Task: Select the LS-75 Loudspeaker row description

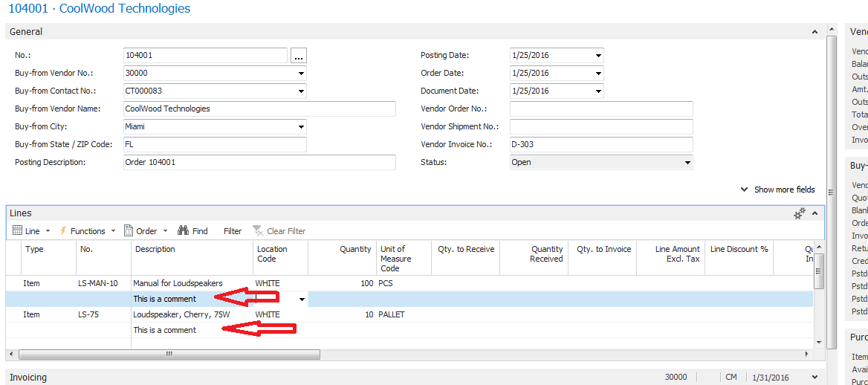Action: (x=181, y=314)
